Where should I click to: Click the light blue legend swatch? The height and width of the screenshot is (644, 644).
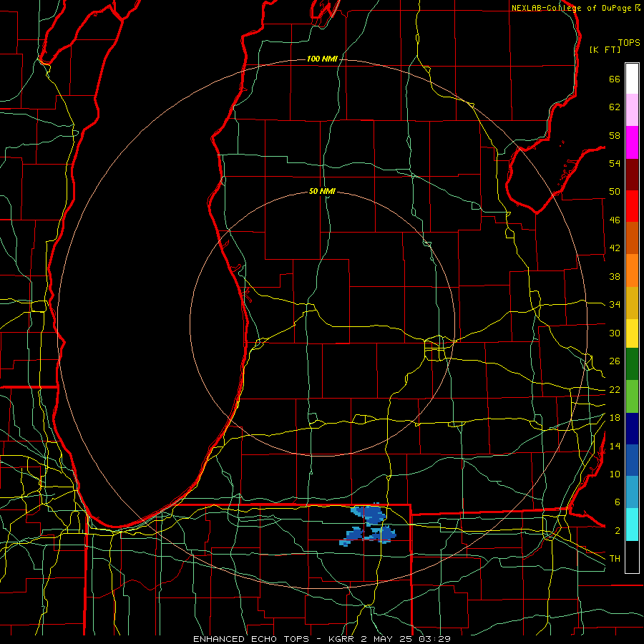pyautogui.click(x=632, y=492)
